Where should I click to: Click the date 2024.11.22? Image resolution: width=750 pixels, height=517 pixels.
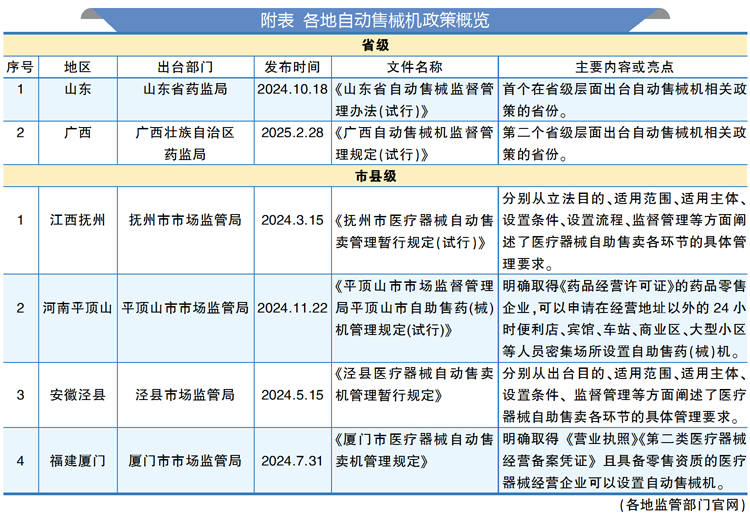[292, 308]
